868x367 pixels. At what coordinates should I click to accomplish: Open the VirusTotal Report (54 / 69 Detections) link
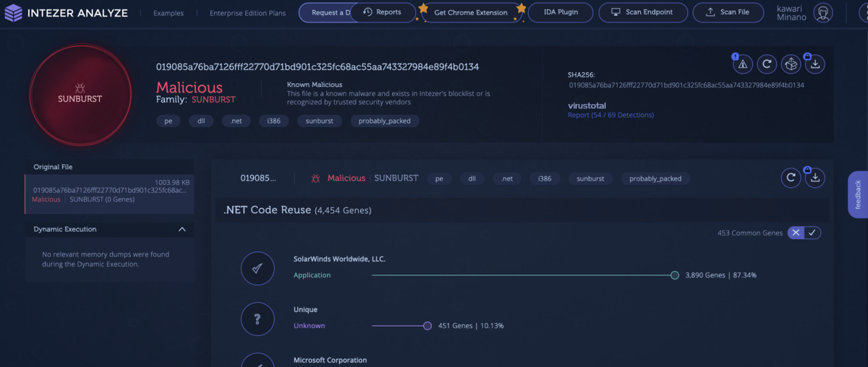(x=610, y=115)
